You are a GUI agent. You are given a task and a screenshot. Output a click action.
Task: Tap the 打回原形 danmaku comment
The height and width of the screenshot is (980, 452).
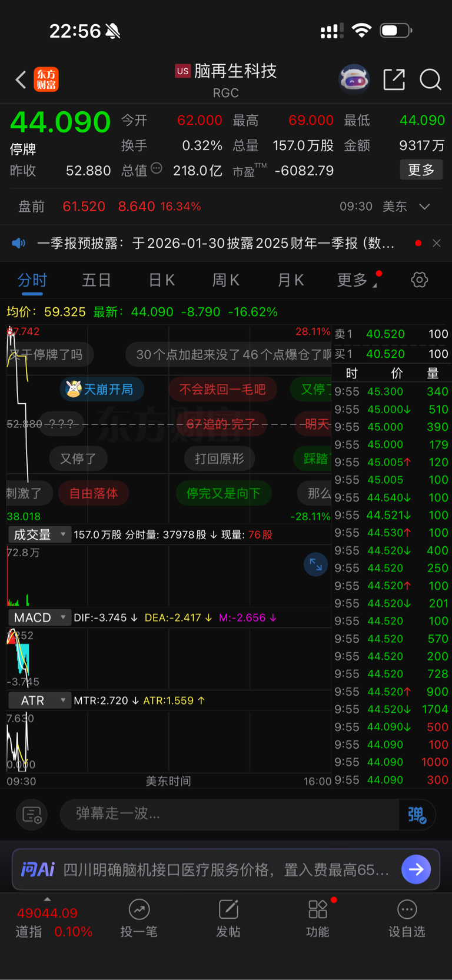pyautogui.click(x=220, y=459)
